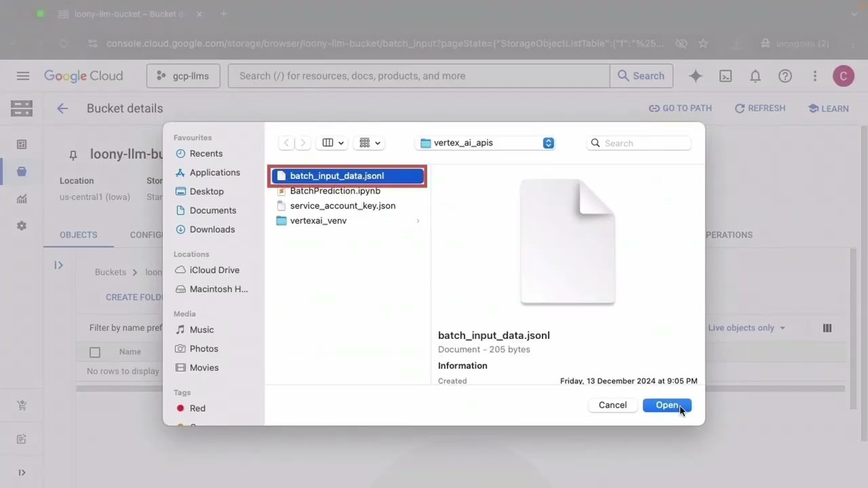This screenshot has height=488, width=868.
Task: Click Cancel in the file dialog
Action: [x=612, y=405]
